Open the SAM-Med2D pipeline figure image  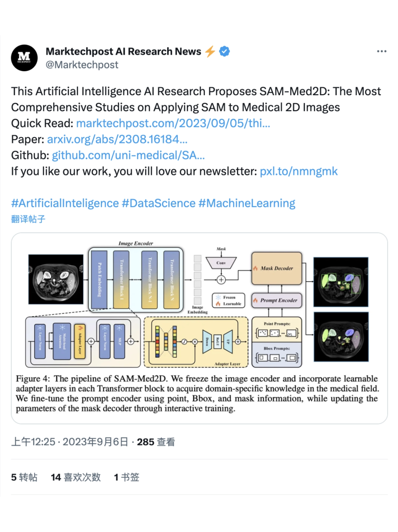[199, 328]
